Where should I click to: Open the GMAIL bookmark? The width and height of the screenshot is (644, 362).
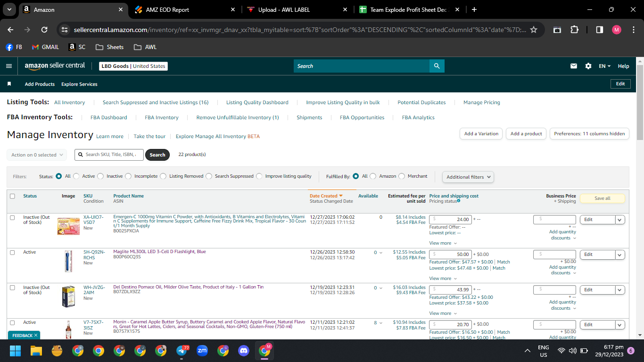click(45, 47)
